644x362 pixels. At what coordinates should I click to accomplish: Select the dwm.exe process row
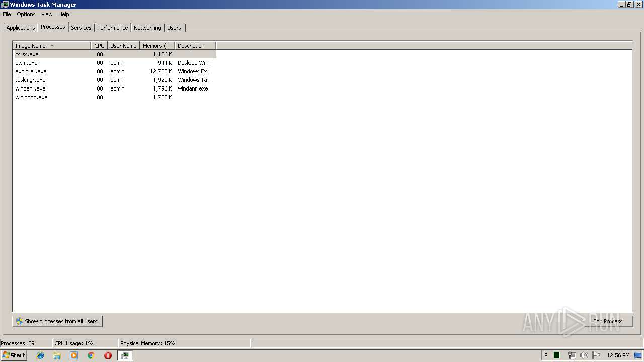point(115,63)
